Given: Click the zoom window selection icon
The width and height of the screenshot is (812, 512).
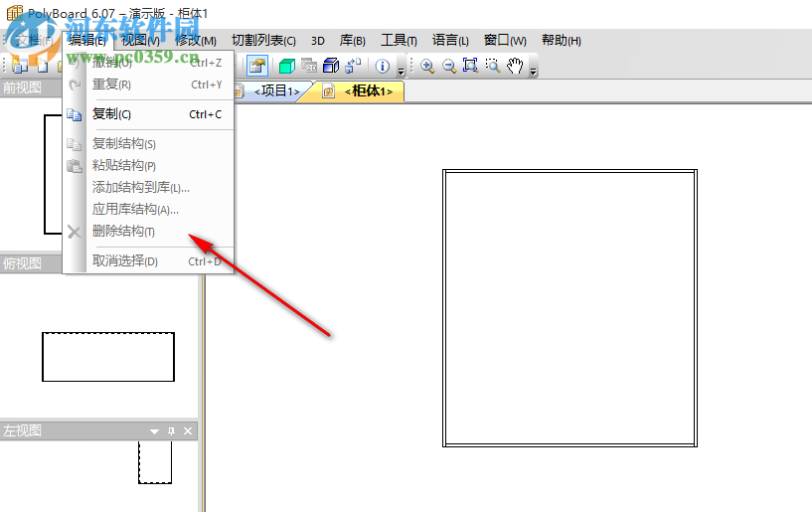Looking at the screenshot, I should pyautogui.click(x=493, y=66).
